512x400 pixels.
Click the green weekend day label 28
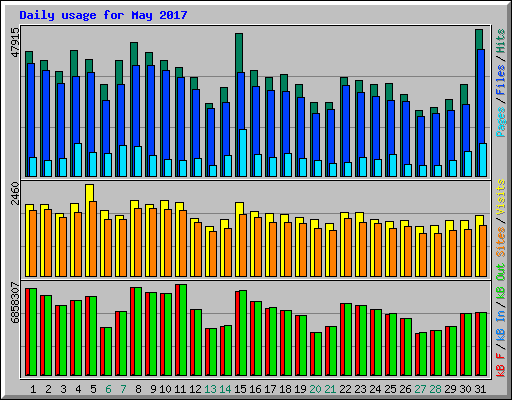pyautogui.click(x=435, y=389)
